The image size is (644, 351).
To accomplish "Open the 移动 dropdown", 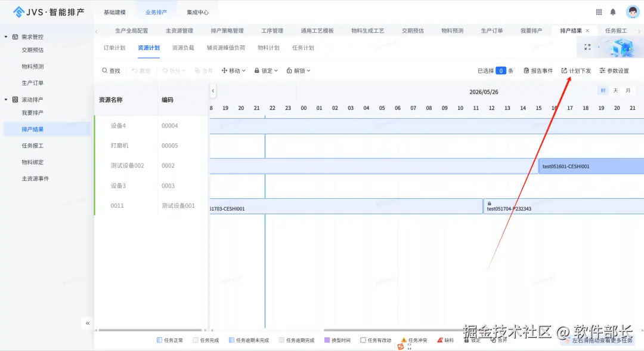I will [x=233, y=70].
